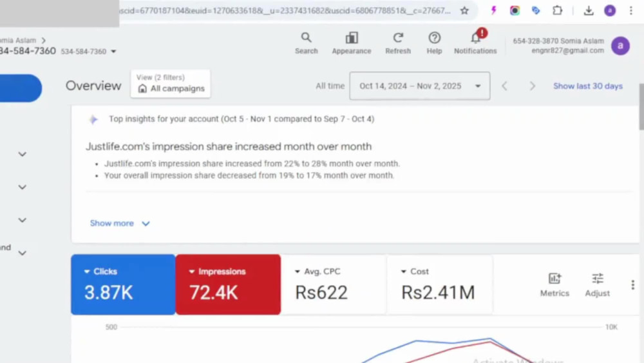Open the Metrics chart options
The height and width of the screenshot is (363, 644).
[554, 284]
